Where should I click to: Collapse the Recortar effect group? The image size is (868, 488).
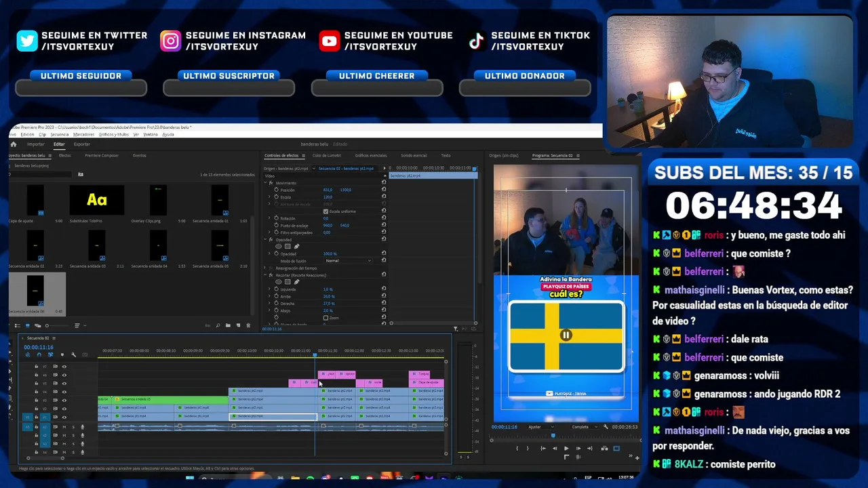(265, 275)
